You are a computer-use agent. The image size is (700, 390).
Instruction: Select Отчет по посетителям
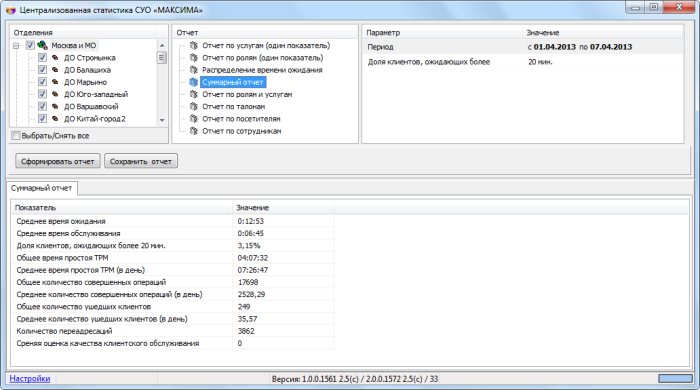point(241,119)
